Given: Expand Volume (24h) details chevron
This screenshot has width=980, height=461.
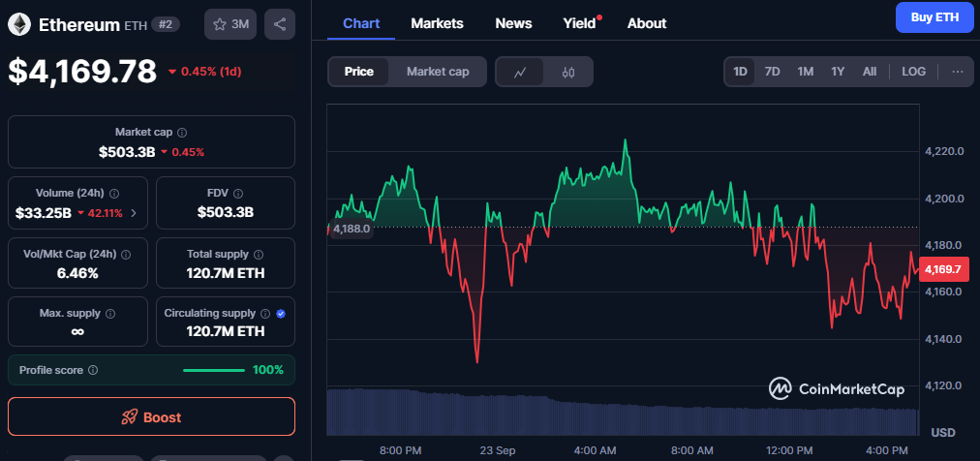Looking at the screenshot, I should pos(134,213).
